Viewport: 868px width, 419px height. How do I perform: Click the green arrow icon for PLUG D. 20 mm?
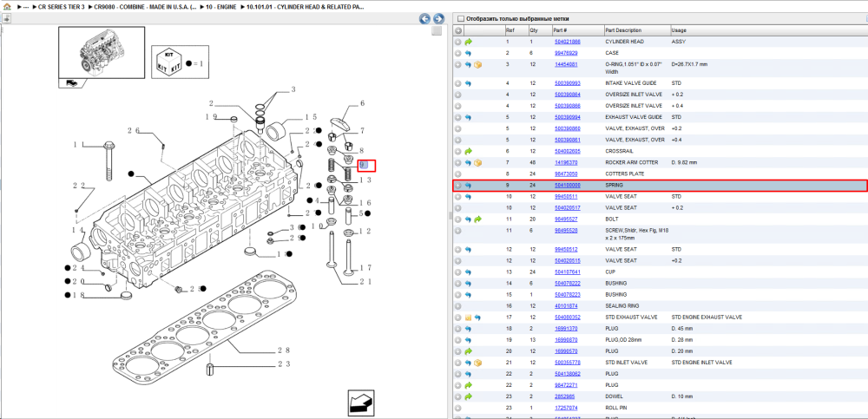(468, 351)
